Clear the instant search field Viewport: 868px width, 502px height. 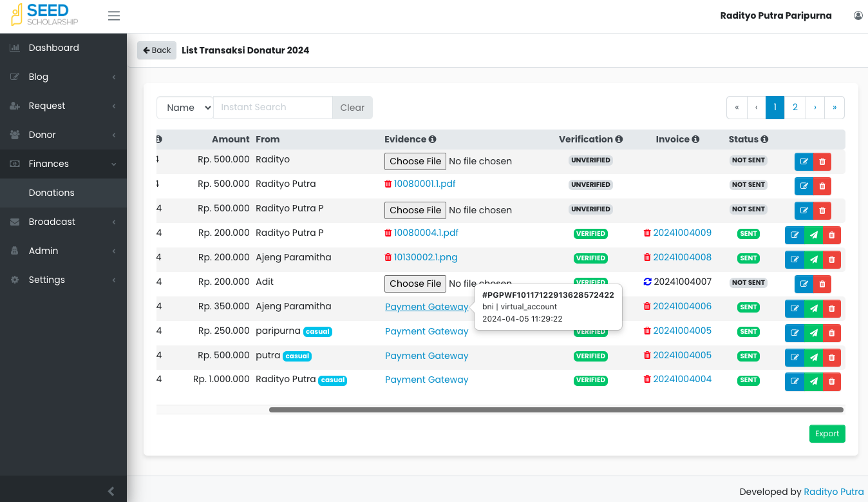(x=352, y=108)
